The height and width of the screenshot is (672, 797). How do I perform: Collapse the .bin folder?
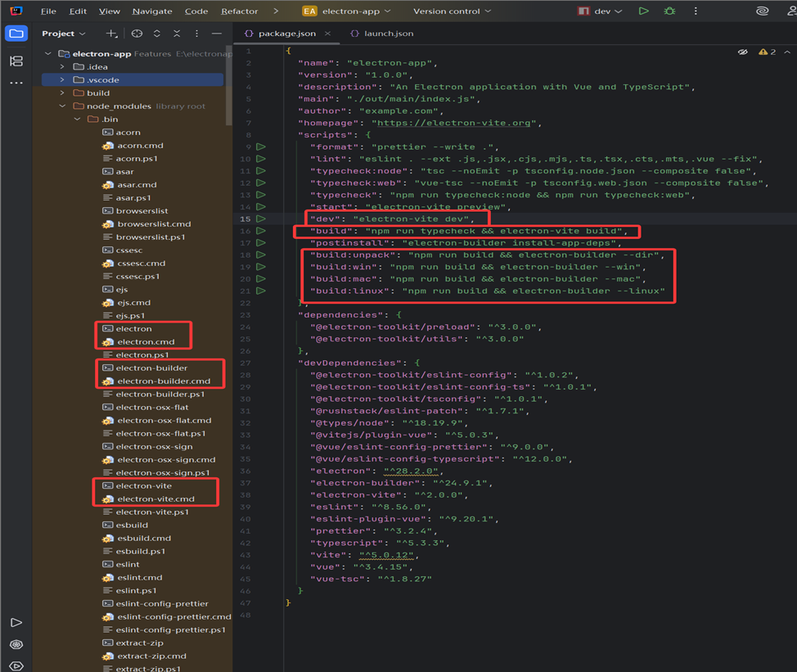(77, 120)
